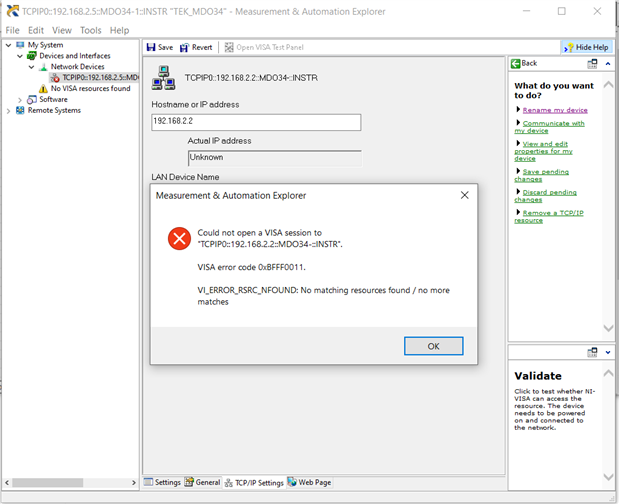This screenshot has height=504, width=619.
Task: Collapse the upper help pane caret
Action: point(608,64)
